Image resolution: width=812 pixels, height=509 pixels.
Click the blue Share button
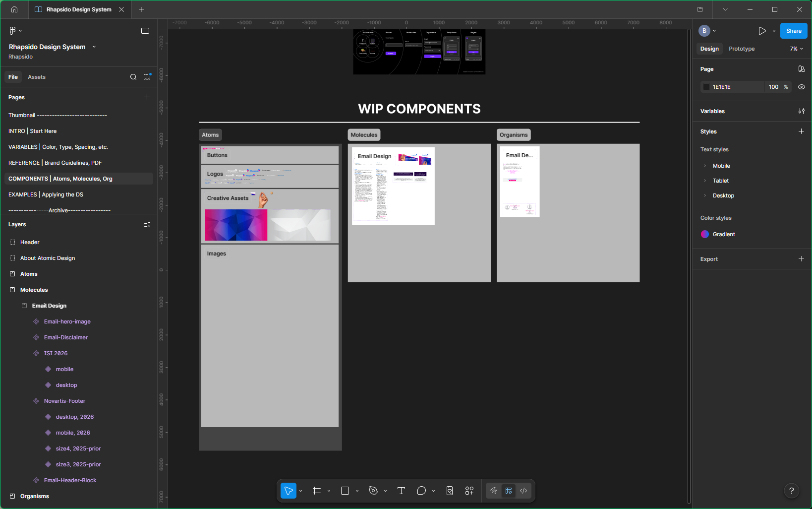pyautogui.click(x=793, y=30)
